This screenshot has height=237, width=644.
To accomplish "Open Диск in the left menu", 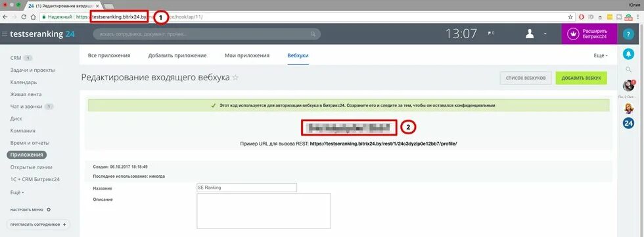I will [16, 118].
